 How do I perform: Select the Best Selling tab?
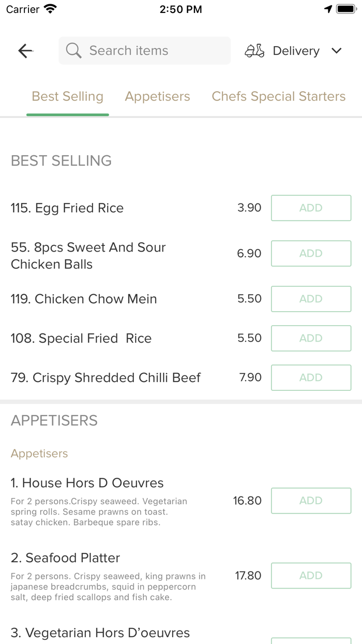pyautogui.click(x=67, y=96)
